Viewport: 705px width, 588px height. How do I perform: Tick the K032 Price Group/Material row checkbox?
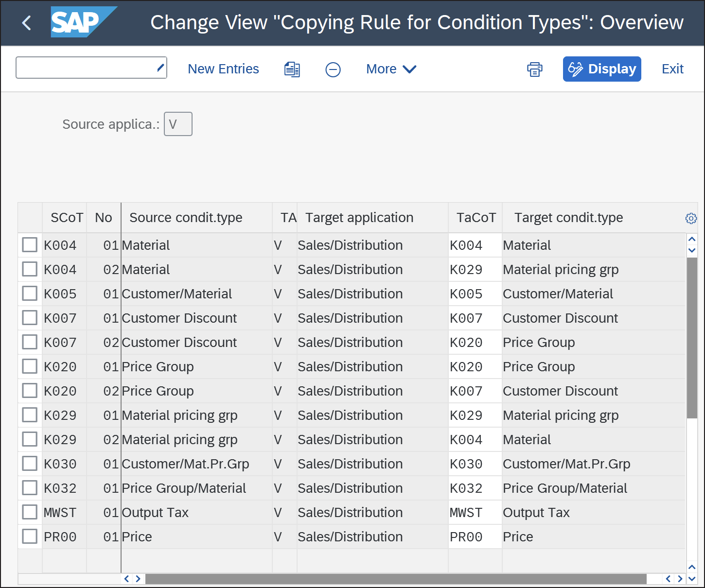pos(30,488)
